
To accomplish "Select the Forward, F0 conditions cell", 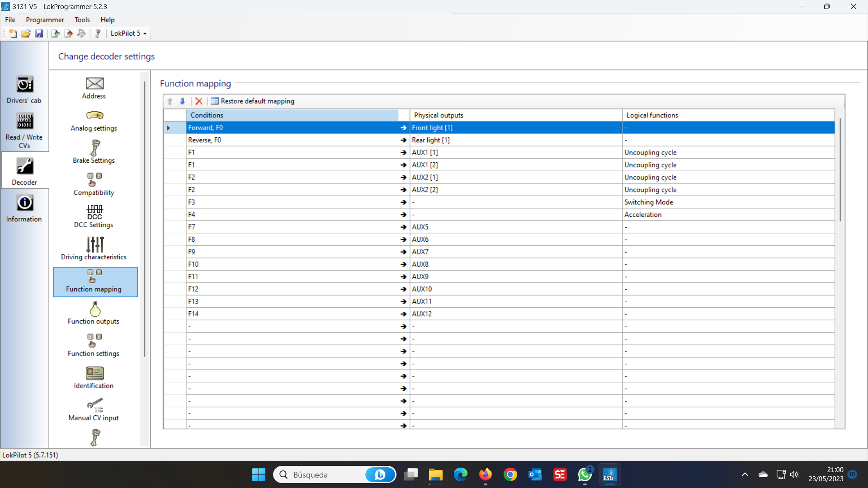I will point(292,128).
